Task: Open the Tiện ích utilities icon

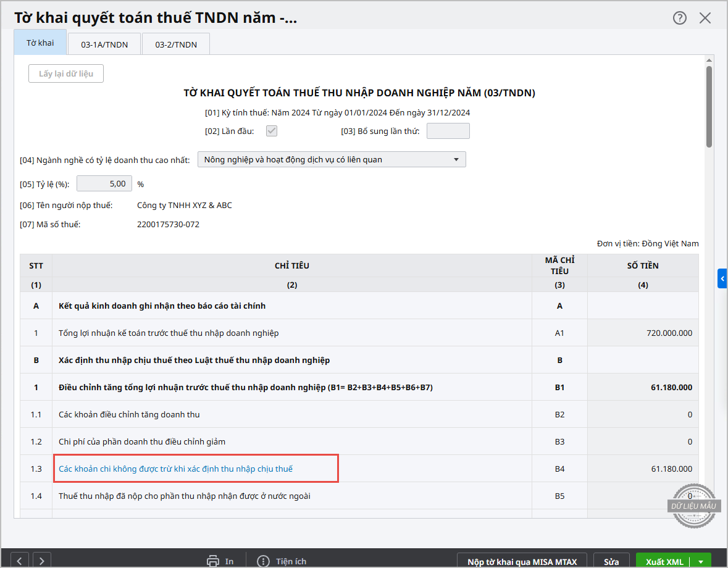Action: pos(264,561)
